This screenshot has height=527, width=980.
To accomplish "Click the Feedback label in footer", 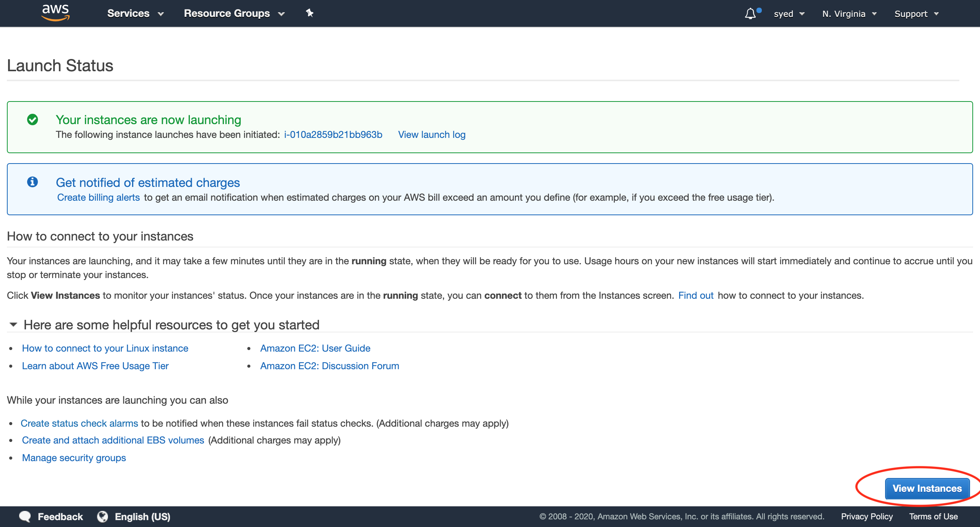I will point(60,517).
